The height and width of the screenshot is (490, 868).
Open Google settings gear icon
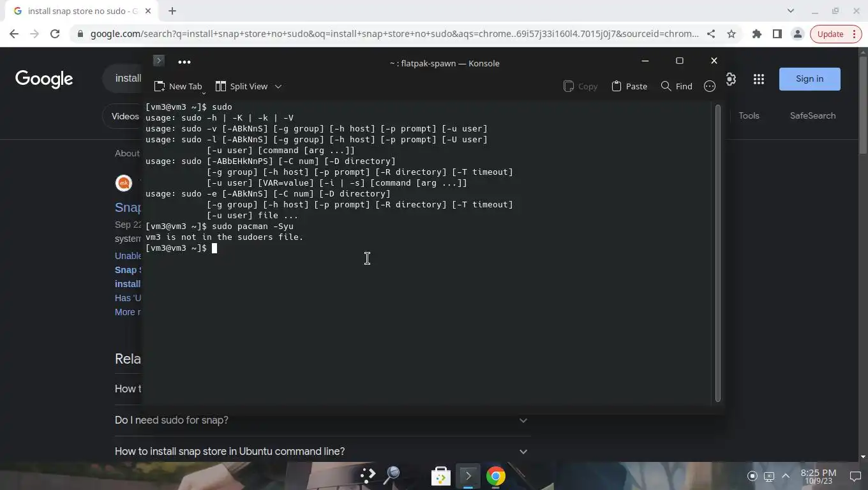click(x=731, y=79)
